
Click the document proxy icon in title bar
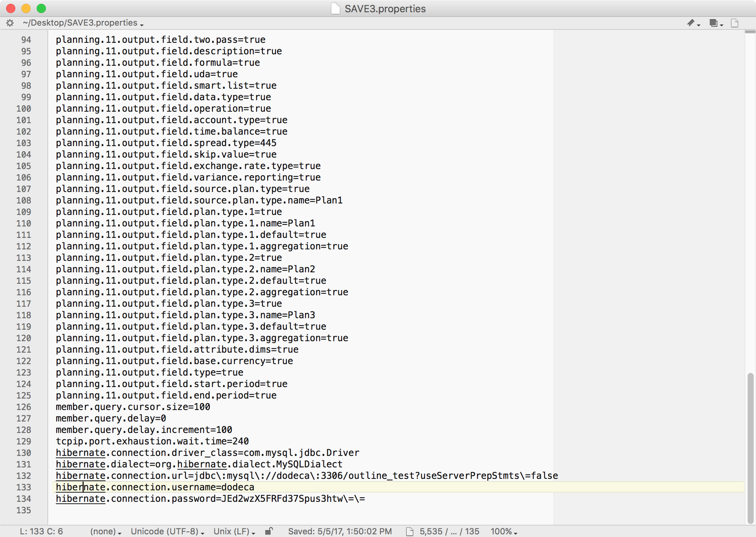(x=335, y=8)
